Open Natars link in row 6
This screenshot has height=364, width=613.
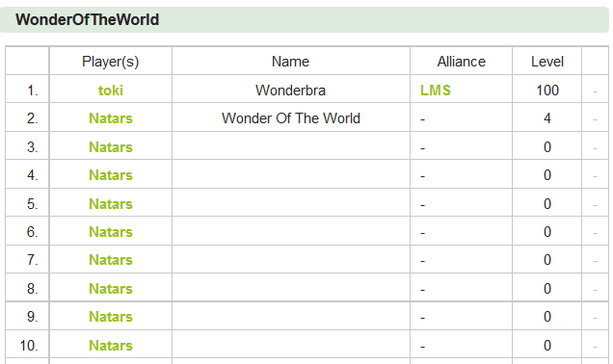tap(111, 232)
